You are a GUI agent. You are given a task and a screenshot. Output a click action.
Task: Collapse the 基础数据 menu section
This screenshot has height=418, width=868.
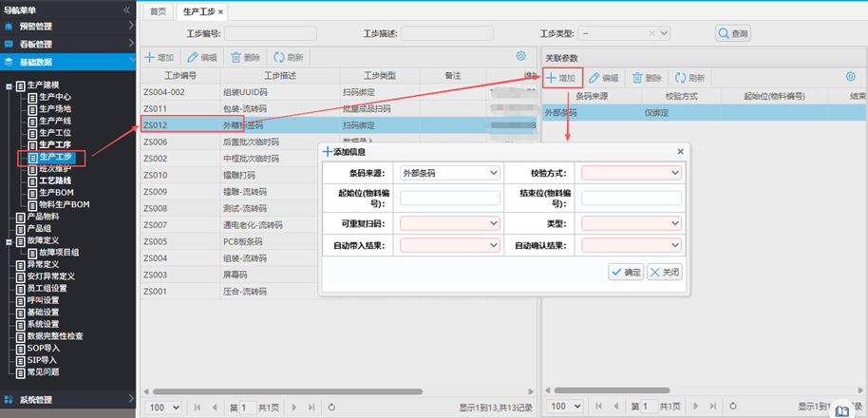pos(67,62)
